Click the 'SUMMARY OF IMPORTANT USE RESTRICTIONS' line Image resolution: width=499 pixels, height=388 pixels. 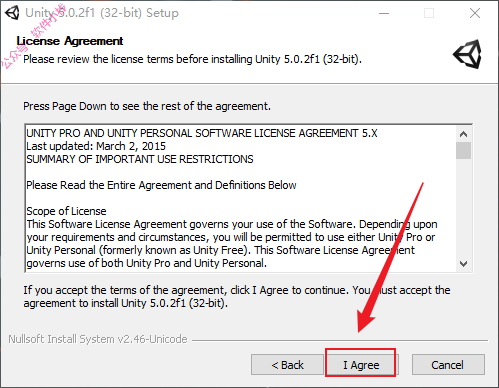click(140, 159)
